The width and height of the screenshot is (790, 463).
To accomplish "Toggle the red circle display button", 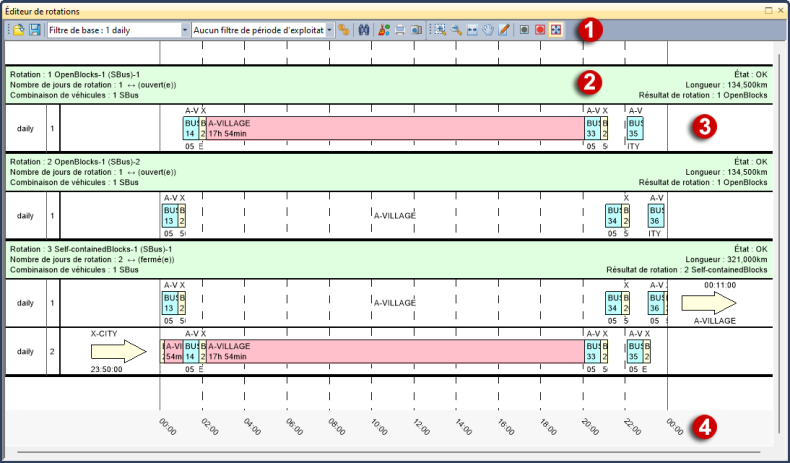I will tap(542, 30).
